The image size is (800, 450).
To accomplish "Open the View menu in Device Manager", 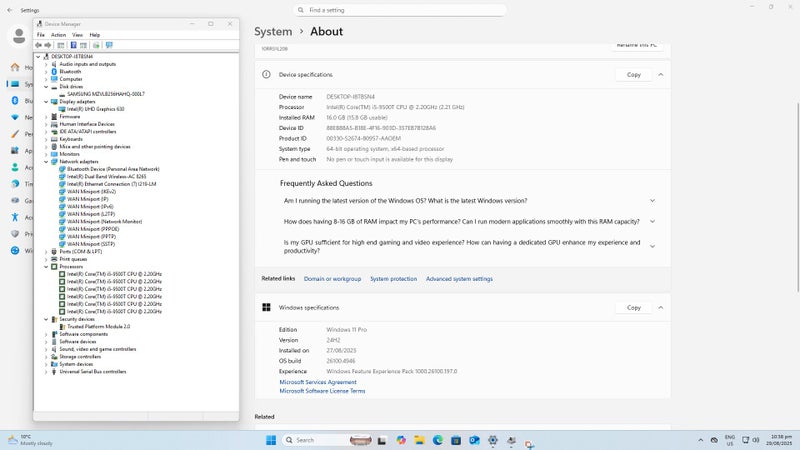I will tap(77, 35).
